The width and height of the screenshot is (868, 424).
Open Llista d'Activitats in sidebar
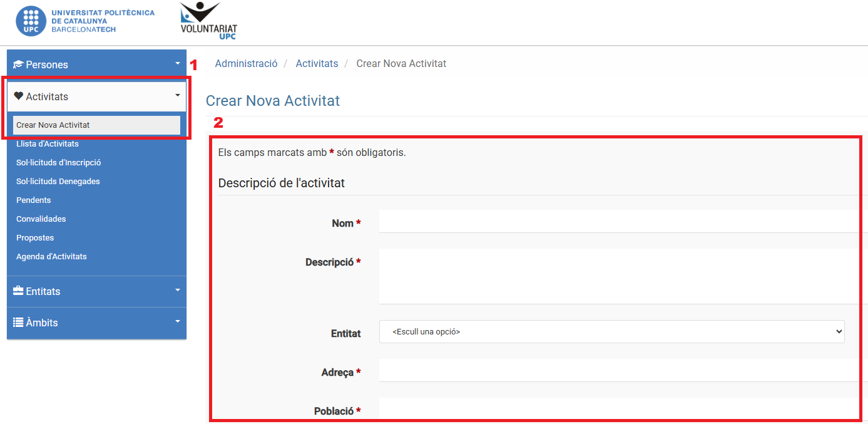[x=48, y=144]
